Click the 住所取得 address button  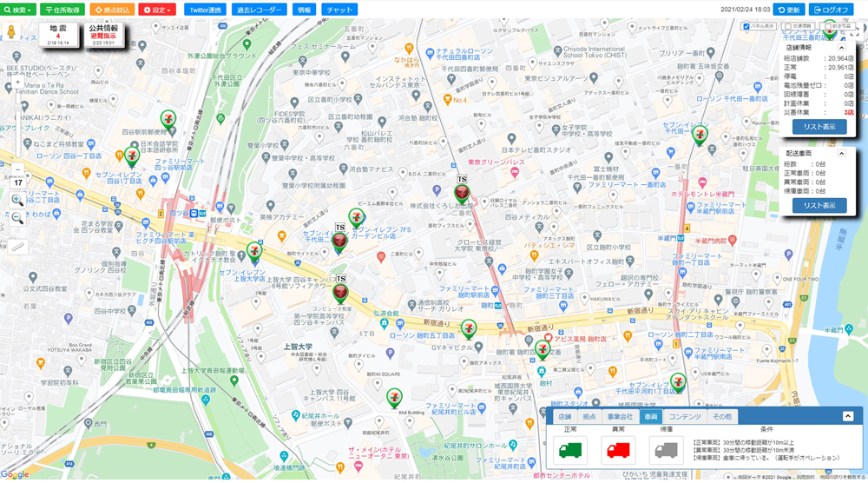pyautogui.click(x=62, y=10)
